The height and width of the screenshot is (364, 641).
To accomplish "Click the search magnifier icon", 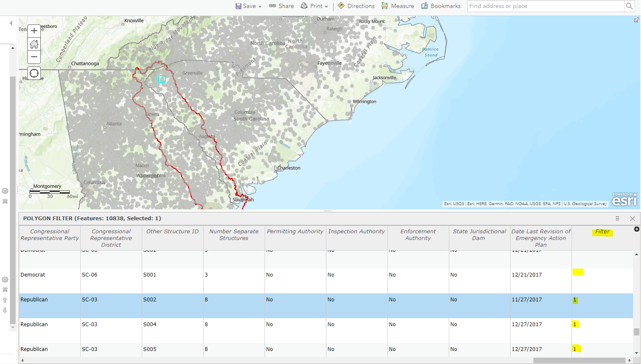I will pos(629,6).
